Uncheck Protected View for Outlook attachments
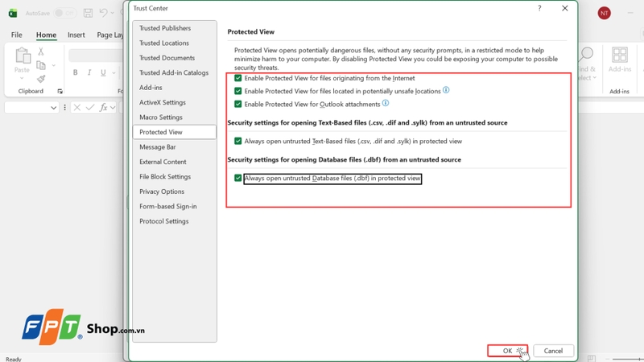 coord(237,105)
